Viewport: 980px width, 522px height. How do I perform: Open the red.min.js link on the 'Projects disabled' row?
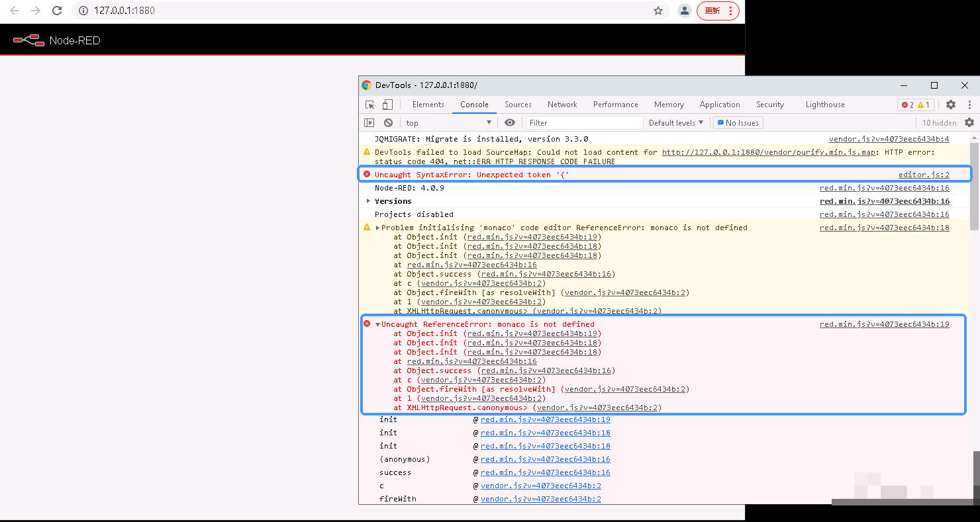coord(885,214)
